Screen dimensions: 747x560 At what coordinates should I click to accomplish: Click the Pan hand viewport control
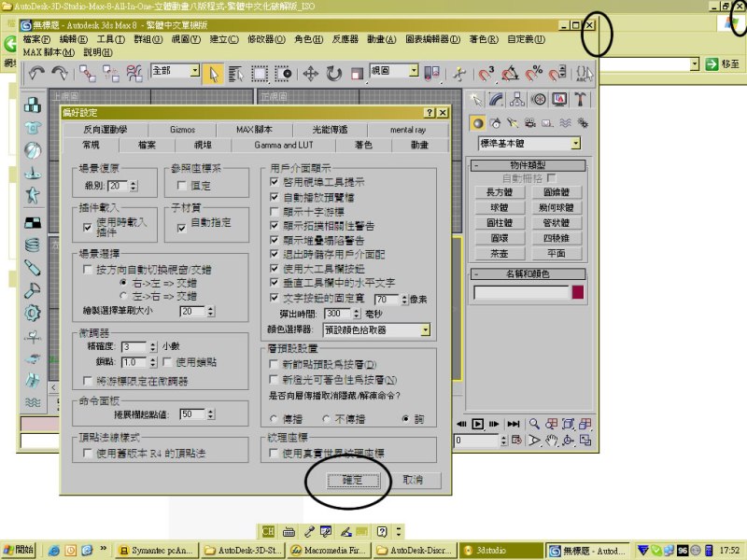click(551, 441)
